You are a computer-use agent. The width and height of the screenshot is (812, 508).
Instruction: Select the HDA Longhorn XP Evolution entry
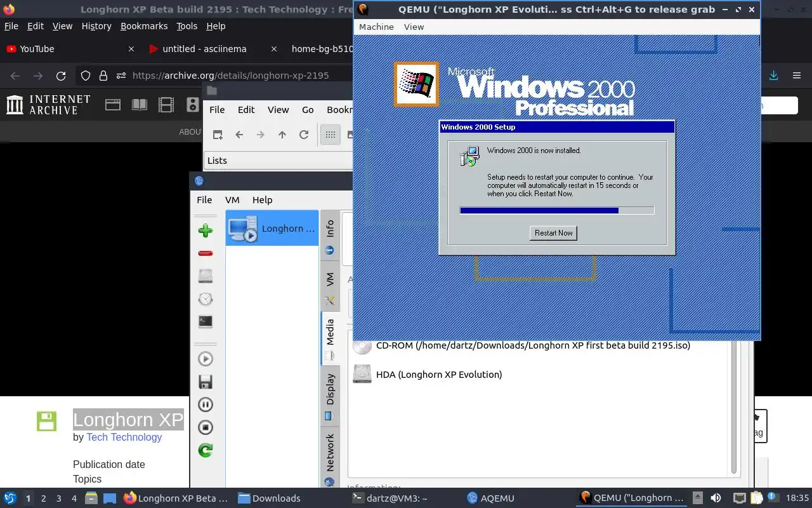428,374
